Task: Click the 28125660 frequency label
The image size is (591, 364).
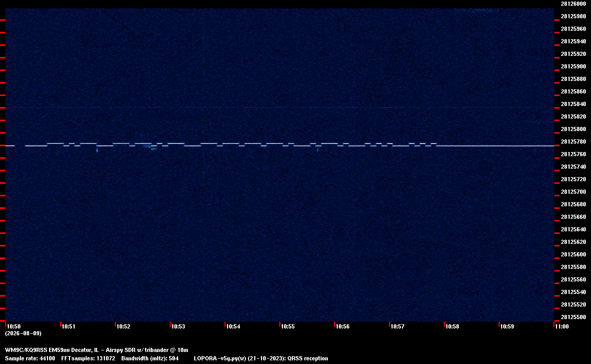Action: click(573, 217)
